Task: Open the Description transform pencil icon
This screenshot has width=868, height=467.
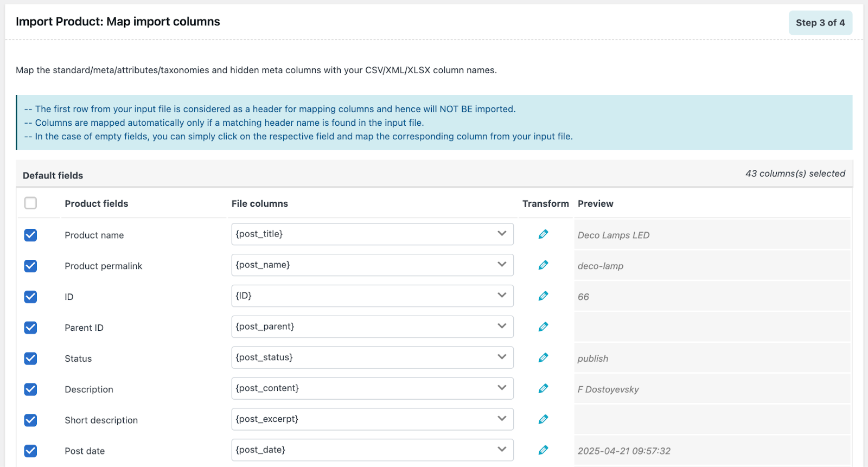Action: [x=543, y=389]
